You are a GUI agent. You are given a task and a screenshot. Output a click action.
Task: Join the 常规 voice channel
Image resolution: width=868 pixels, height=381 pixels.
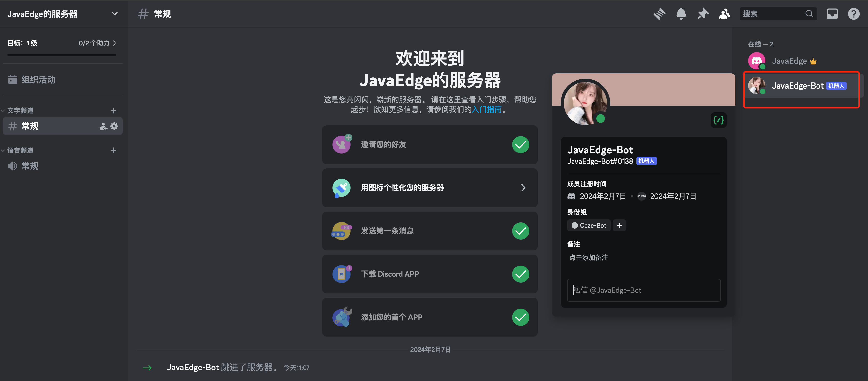tap(30, 166)
